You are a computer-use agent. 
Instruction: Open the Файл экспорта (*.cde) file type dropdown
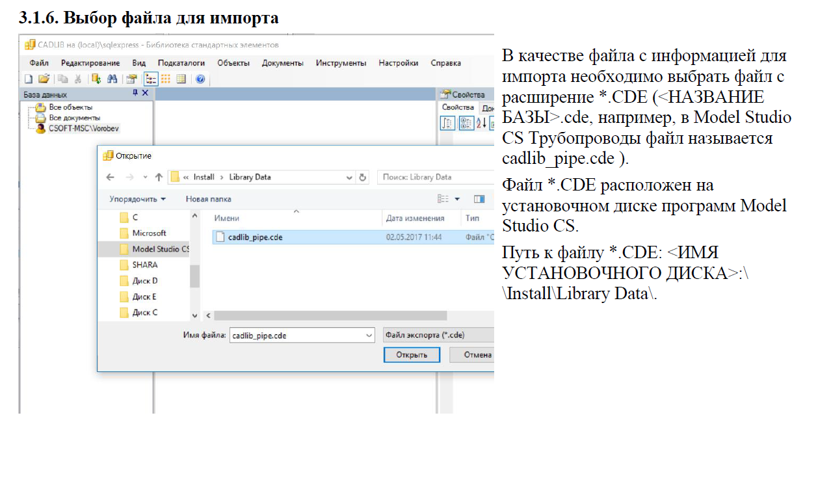[x=438, y=336]
